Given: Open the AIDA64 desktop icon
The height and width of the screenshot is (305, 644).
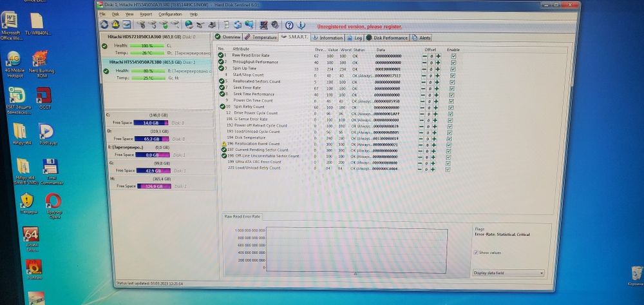Looking at the screenshot, I should 31,239.
